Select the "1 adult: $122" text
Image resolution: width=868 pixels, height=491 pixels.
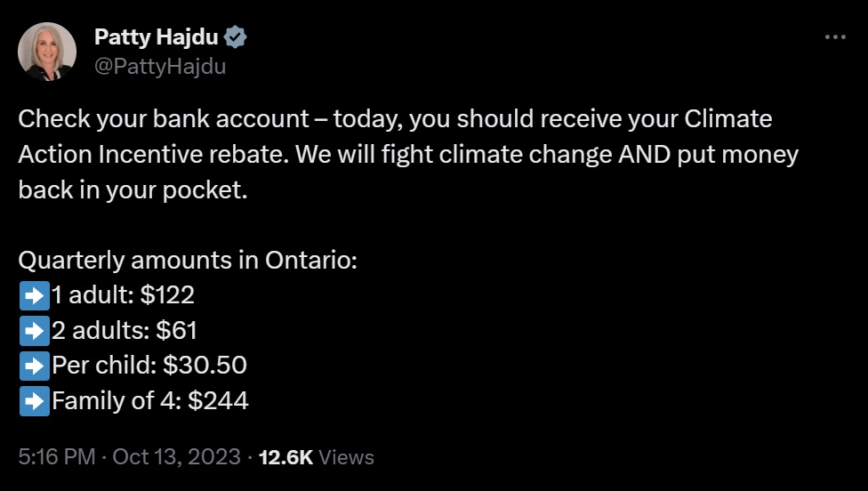124,295
